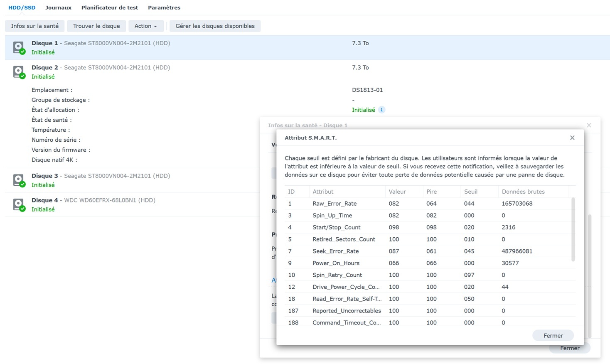Select the Disque 3 Seagate row
Image resolution: width=610 pixels, height=364 pixels.
tap(132, 180)
